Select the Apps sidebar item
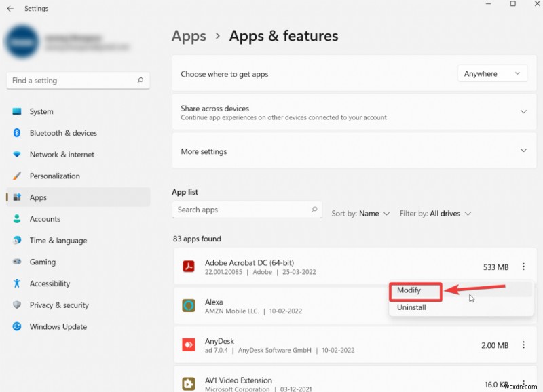The image size is (543, 392). pos(78,197)
